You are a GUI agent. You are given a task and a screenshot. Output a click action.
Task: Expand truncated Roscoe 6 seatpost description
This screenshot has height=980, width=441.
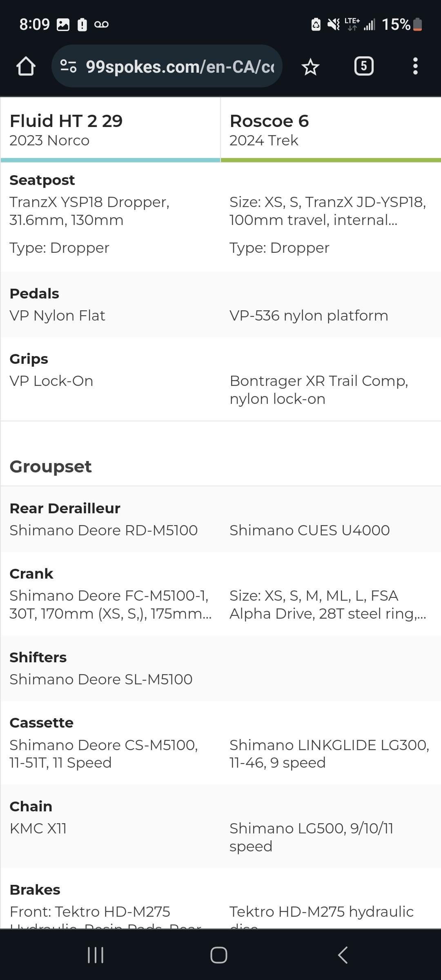coord(328,211)
